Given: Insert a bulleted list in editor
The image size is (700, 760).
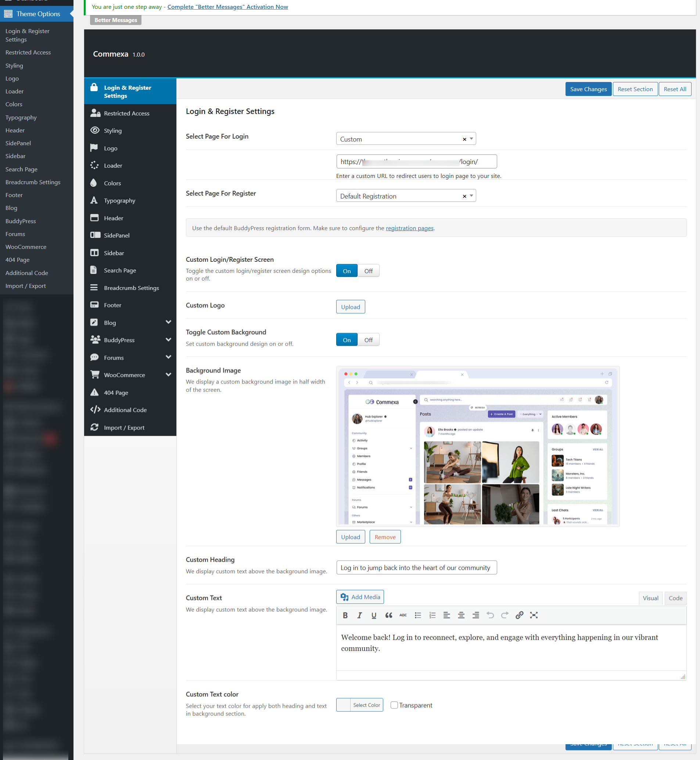Looking at the screenshot, I should [x=418, y=615].
